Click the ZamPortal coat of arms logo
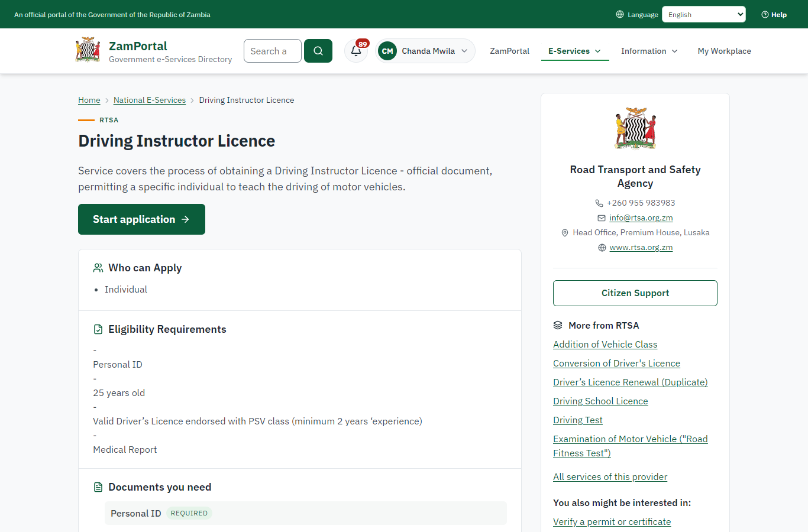Screen dimensions: 808x532 (88, 50)
